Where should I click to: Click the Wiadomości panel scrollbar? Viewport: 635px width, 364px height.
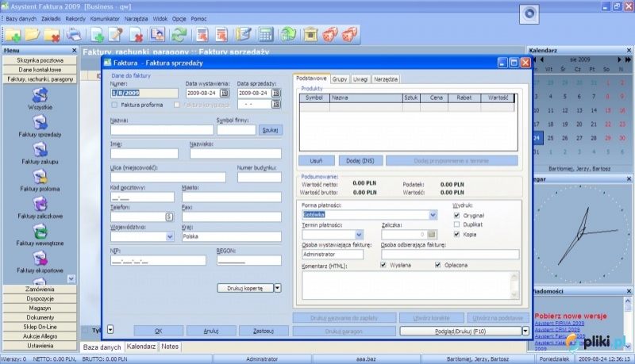(628, 324)
